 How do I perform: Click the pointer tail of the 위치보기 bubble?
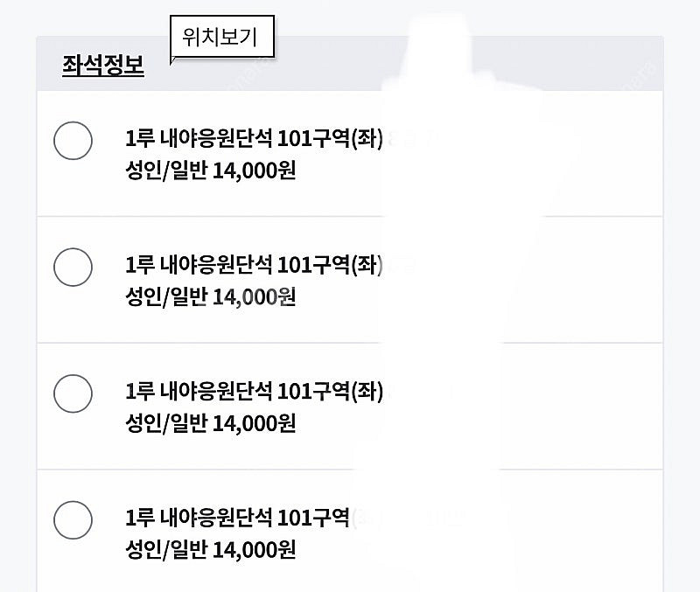(x=174, y=59)
